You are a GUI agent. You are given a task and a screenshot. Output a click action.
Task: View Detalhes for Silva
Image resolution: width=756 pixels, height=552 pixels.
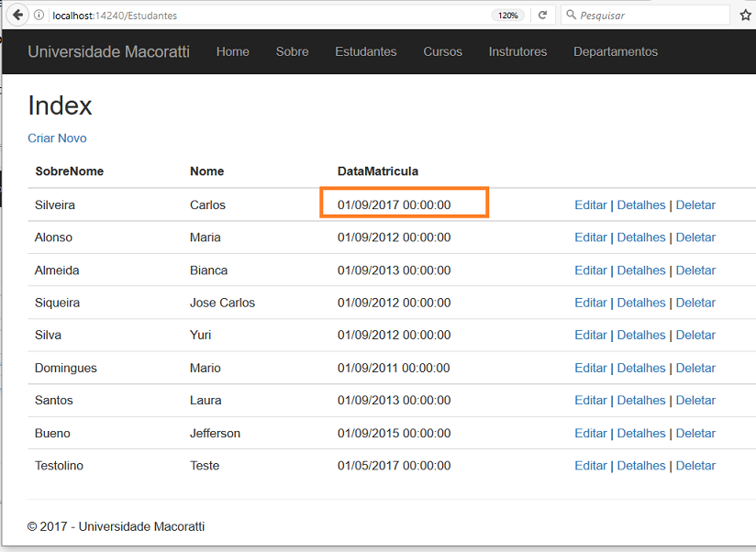tap(641, 336)
